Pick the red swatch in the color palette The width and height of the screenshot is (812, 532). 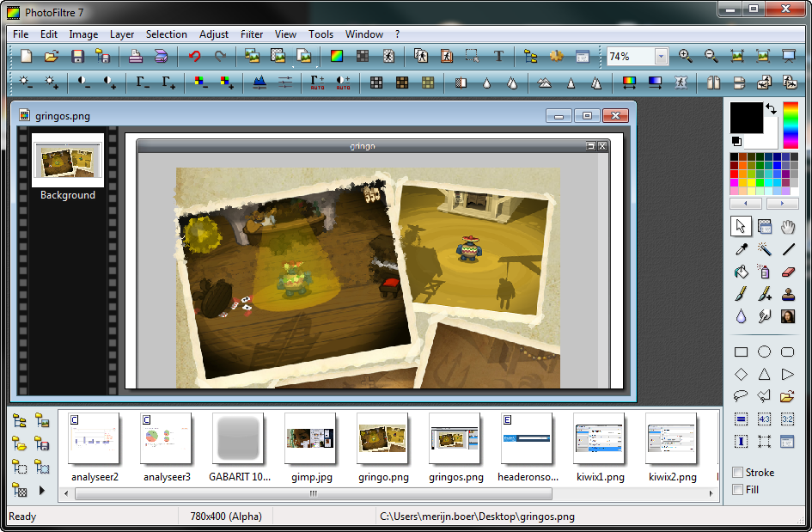tap(735, 174)
